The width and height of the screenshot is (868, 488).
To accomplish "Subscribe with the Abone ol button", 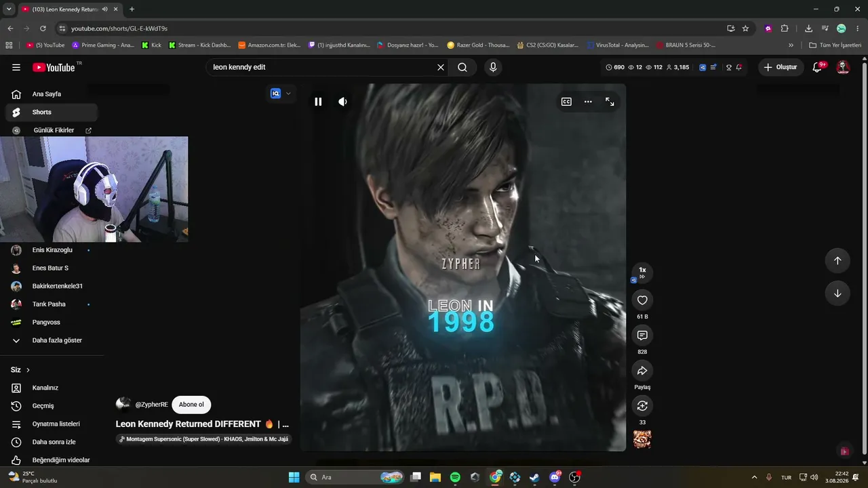I will pyautogui.click(x=191, y=405).
